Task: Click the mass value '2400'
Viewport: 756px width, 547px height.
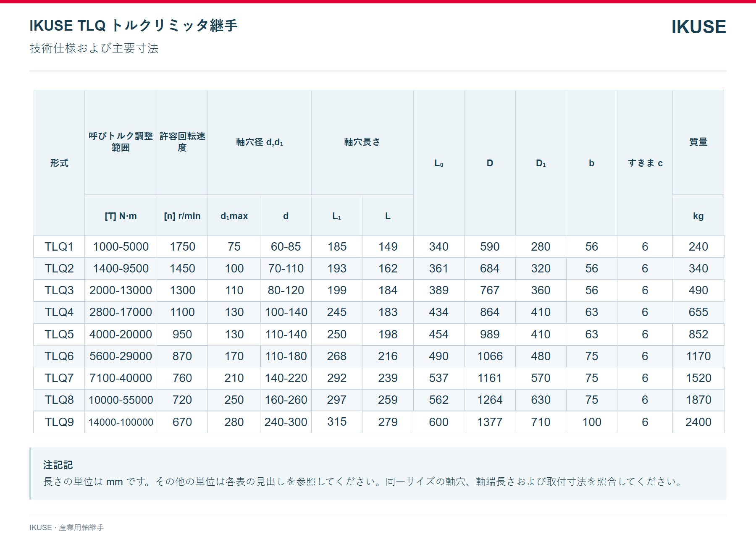Action: 698,422
